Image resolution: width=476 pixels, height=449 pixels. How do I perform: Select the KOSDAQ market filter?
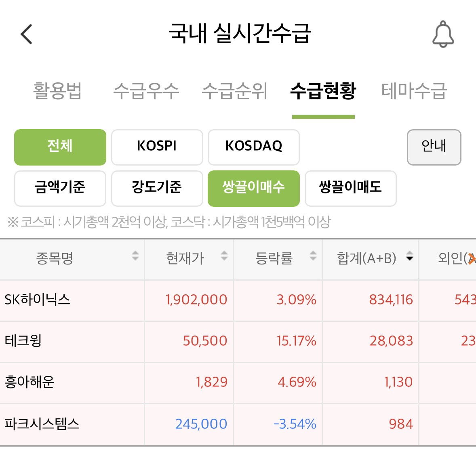(x=254, y=147)
